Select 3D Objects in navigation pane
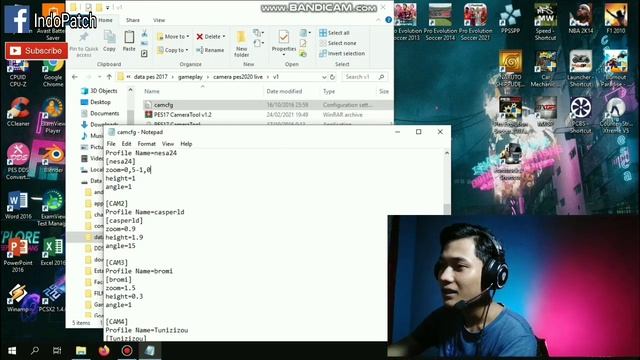Image resolution: width=640 pixels, height=360 pixels. [100, 91]
